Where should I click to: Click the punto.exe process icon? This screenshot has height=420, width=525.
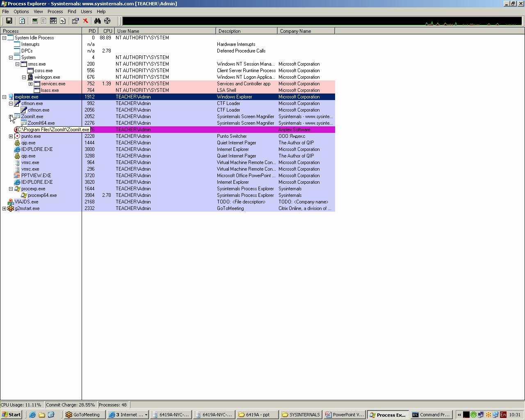pyautogui.click(x=17, y=136)
